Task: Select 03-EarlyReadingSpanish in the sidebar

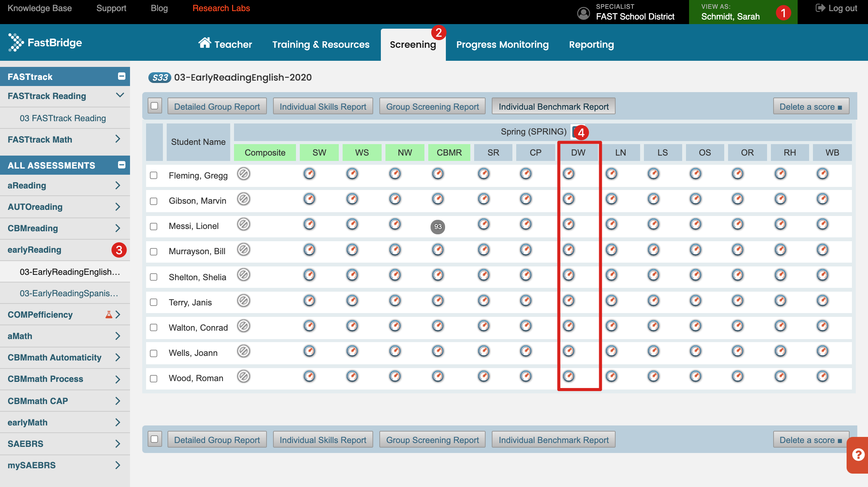Action: pos(69,293)
